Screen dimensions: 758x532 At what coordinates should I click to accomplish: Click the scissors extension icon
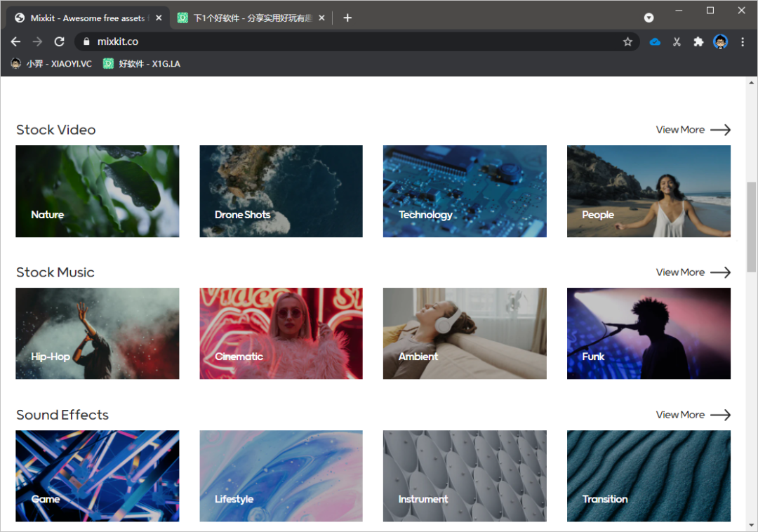coord(677,42)
